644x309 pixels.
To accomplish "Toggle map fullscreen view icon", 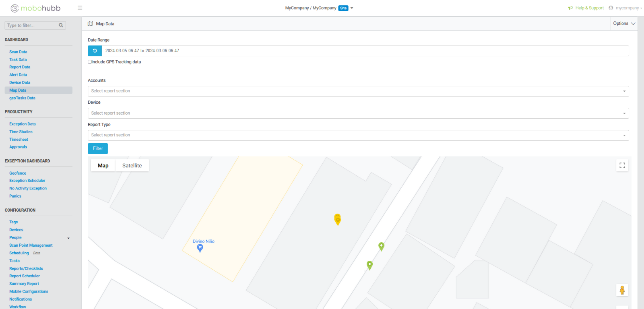I will click(622, 165).
